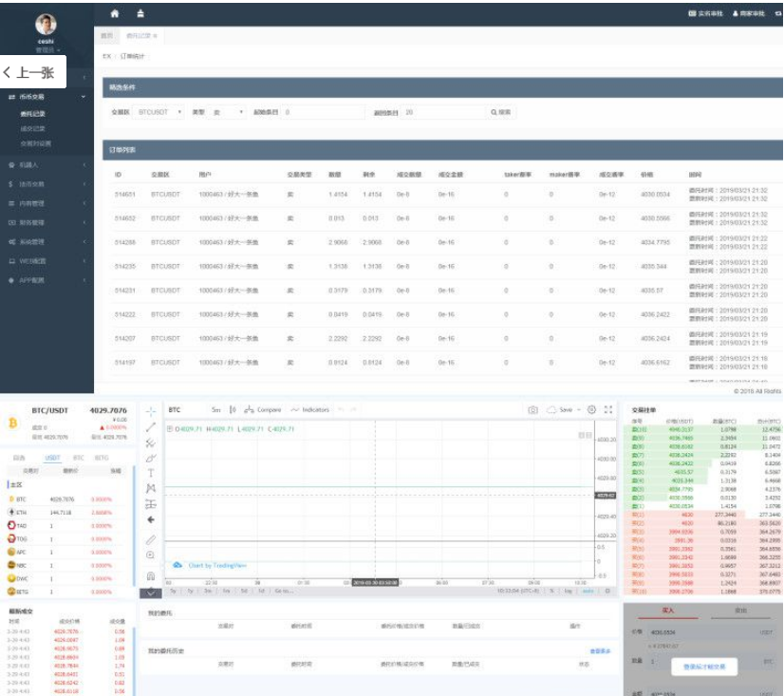Open the 5m chart interval dropdown
This screenshot has width=784, height=696.
(216, 410)
